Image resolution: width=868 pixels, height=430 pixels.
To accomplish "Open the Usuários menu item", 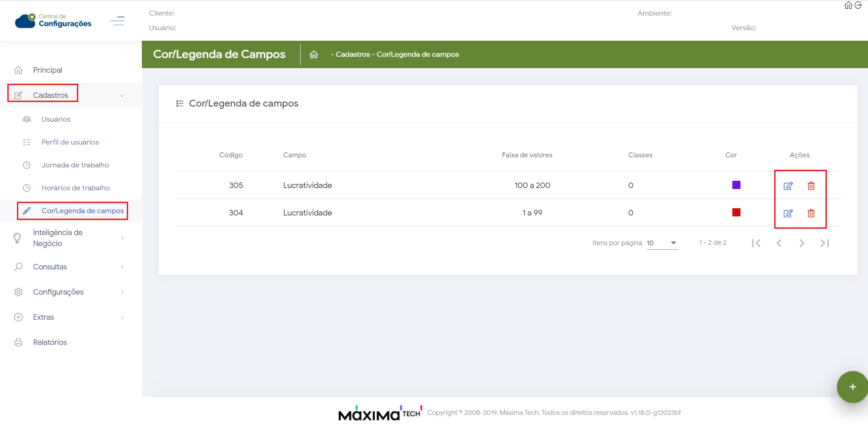I will pos(56,119).
